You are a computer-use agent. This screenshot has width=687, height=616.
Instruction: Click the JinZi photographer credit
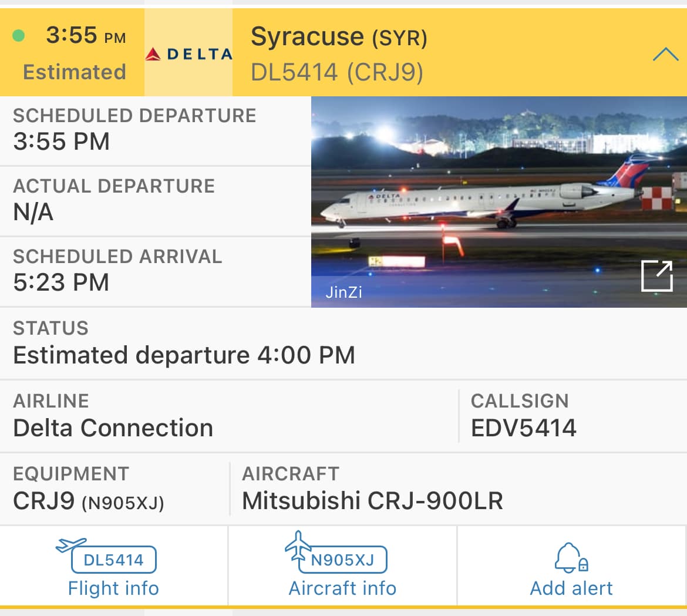[344, 292]
